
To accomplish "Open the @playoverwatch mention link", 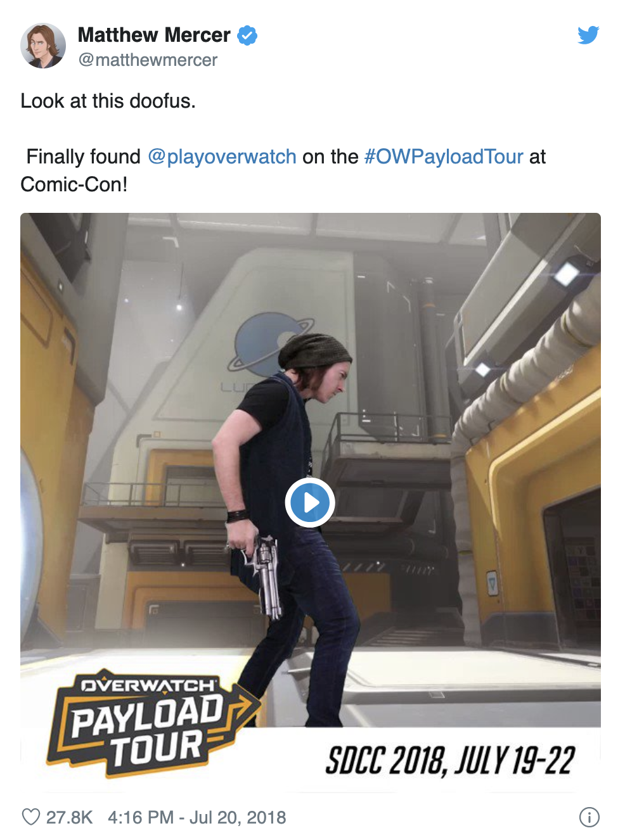I will pos(222,156).
